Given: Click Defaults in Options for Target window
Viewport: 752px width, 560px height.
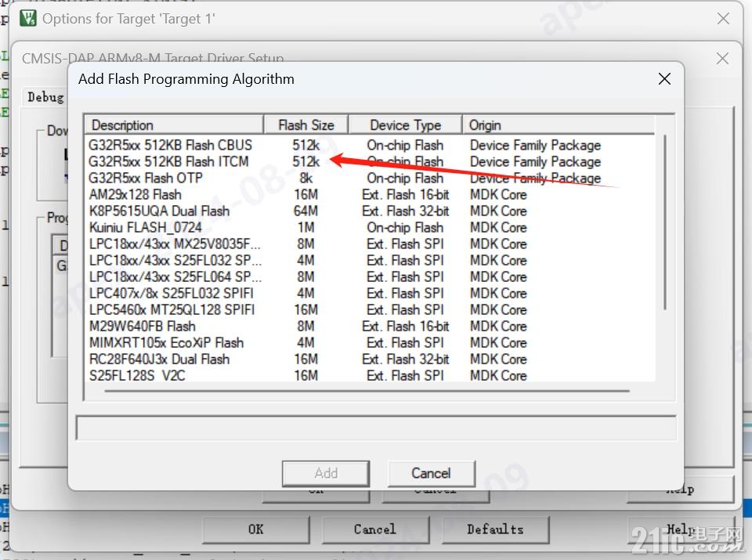Looking at the screenshot, I should click(x=495, y=529).
